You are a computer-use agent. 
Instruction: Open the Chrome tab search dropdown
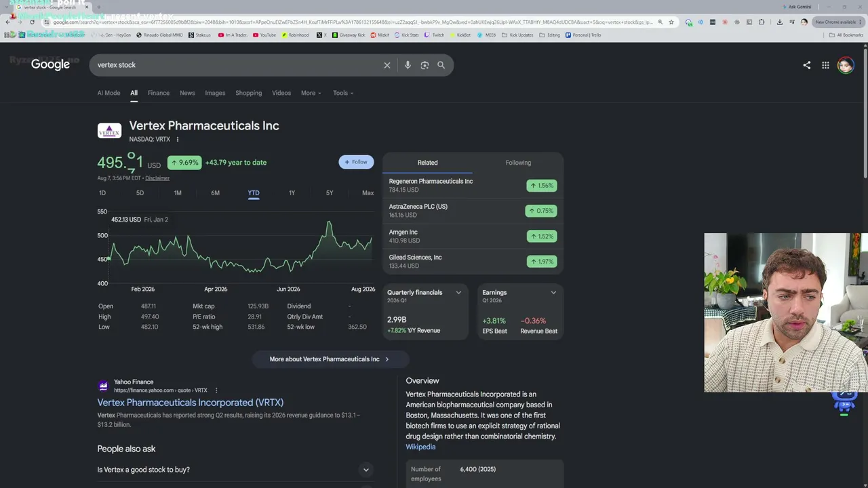(x=7, y=7)
